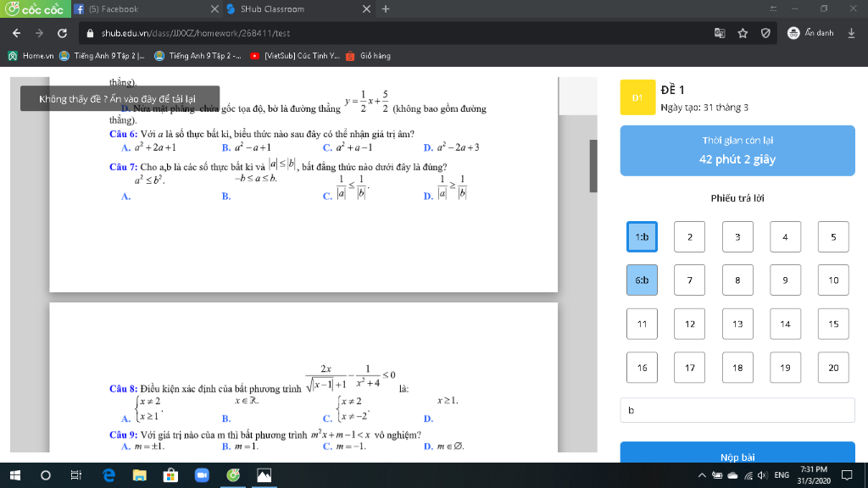868x488 pixels.
Task: Open the Ẩn danh incognito indicator
Action: pos(810,33)
